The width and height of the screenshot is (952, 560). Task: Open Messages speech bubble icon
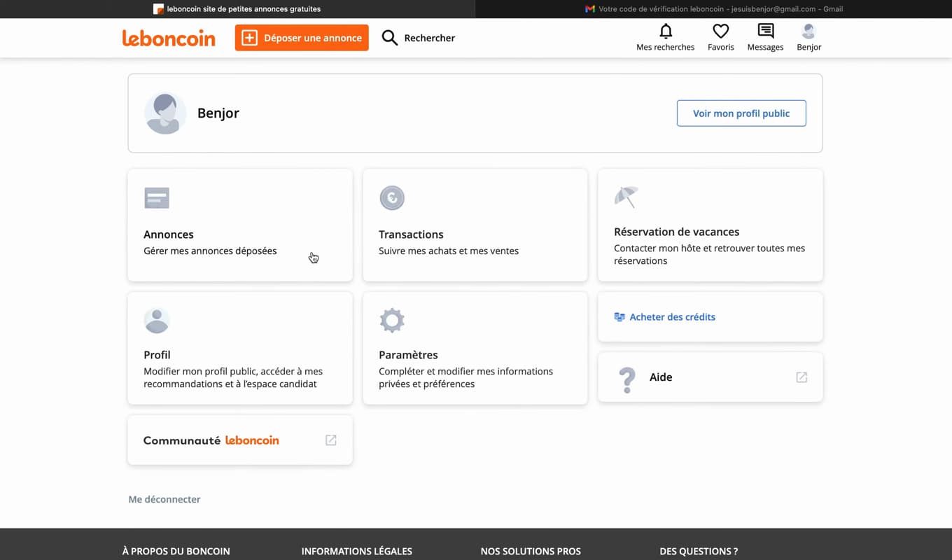click(x=766, y=31)
